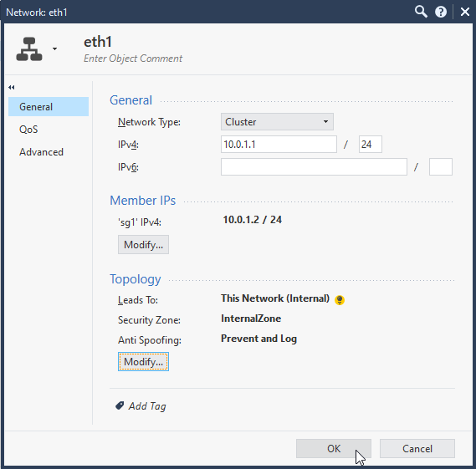Click the IPv4 address field 10.0.1.1
This screenshot has height=469, width=476.
click(279, 145)
